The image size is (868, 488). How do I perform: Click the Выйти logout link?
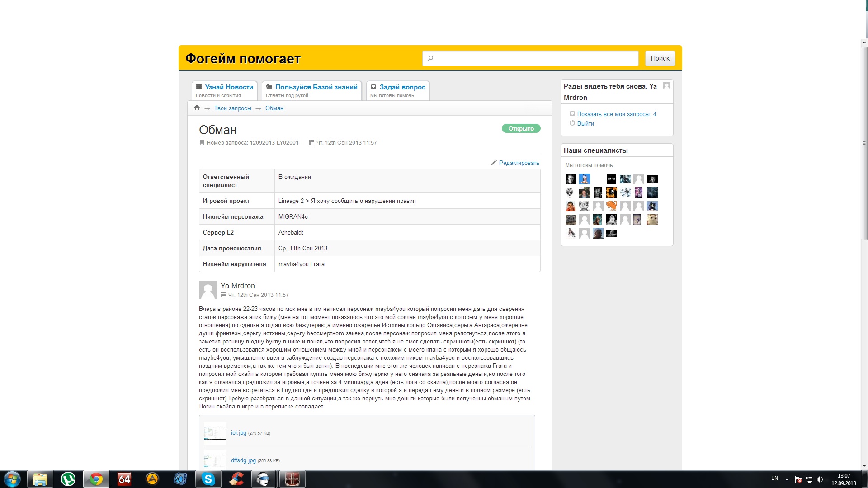click(585, 123)
